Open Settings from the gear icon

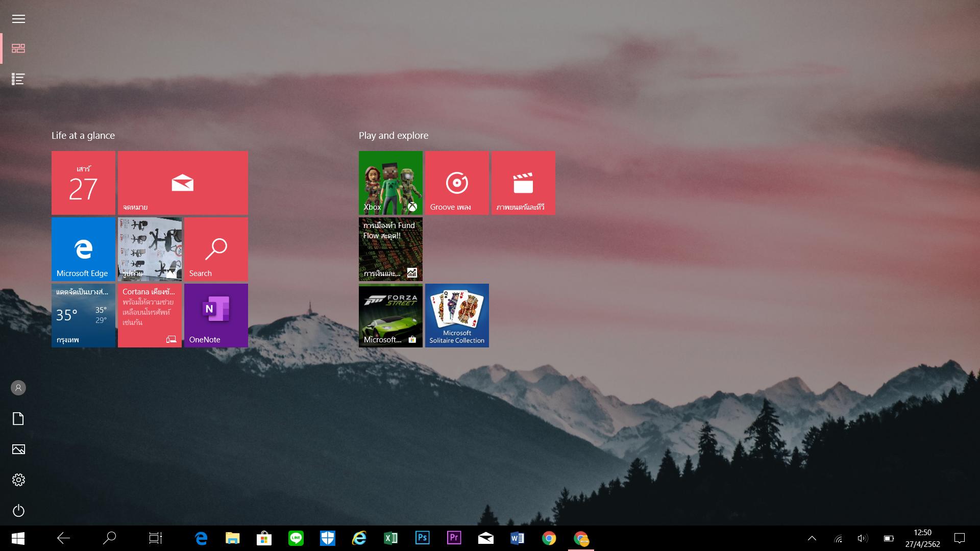pyautogui.click(x=18, y=480)
